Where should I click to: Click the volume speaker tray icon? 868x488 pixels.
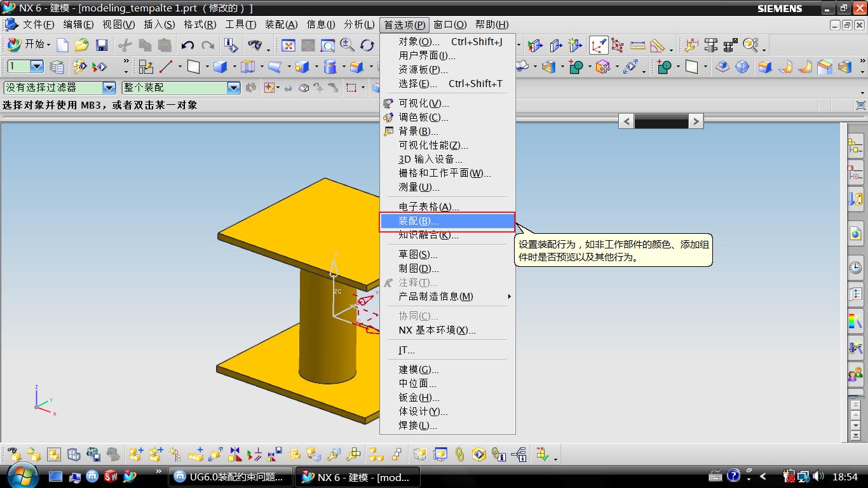click(818, 476)
